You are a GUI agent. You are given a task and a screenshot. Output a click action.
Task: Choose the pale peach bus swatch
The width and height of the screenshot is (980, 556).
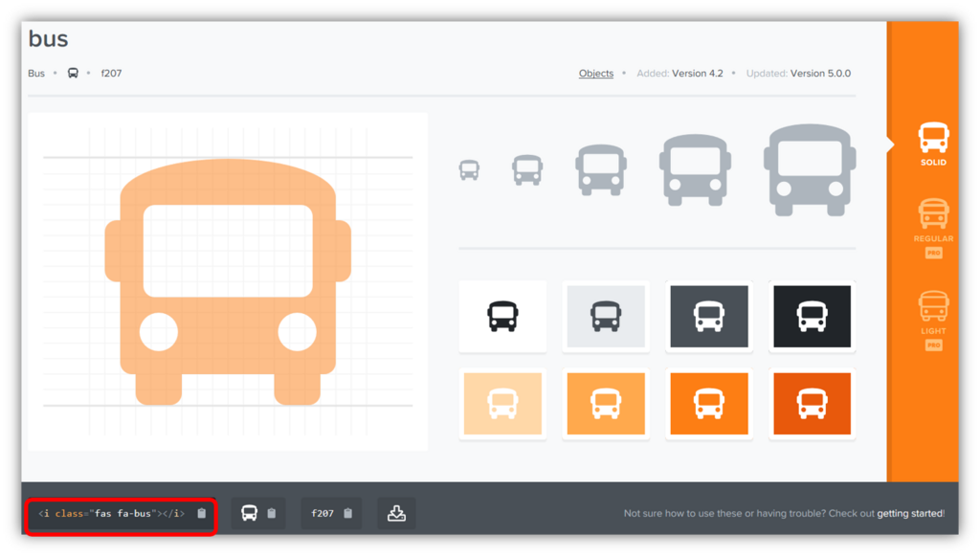point(502,404)
